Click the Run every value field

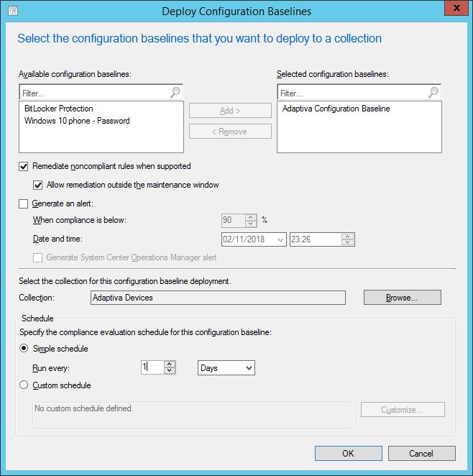[x=152, y=367]
